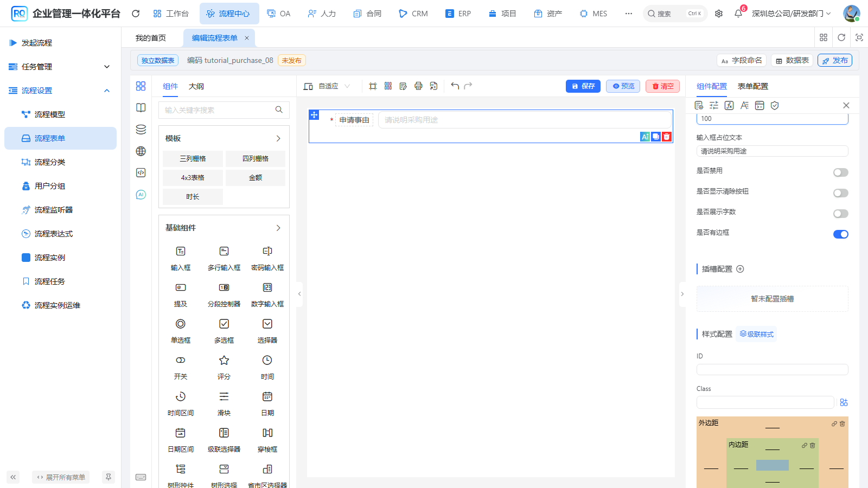
Task: Collapse the 流程设置 menu
Action: (x=60, y=91)
